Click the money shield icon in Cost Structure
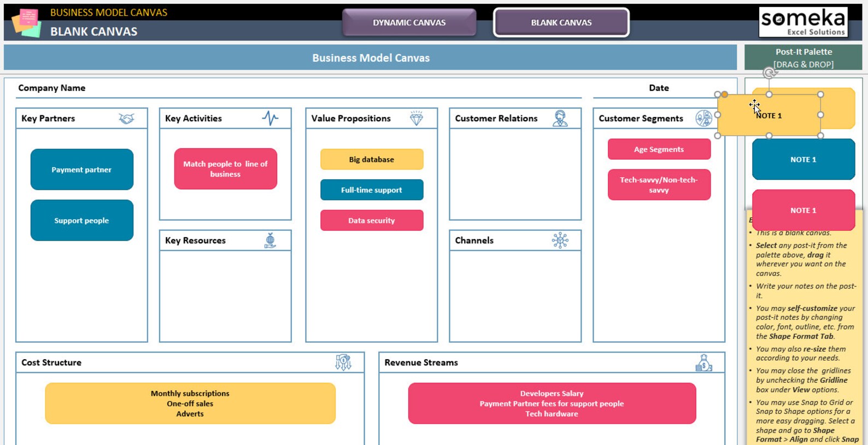This screenshot has width=868, height=445. coord(343,362)
